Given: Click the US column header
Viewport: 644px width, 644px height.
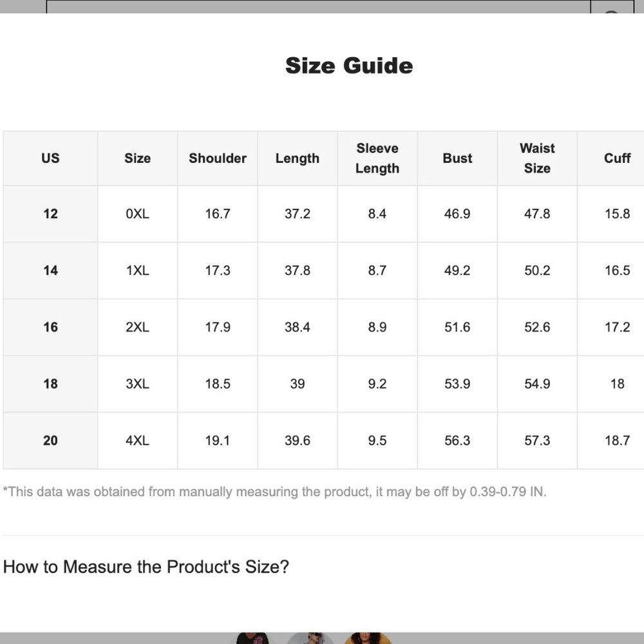Looking at the screenshot, I should pos(50,158).
